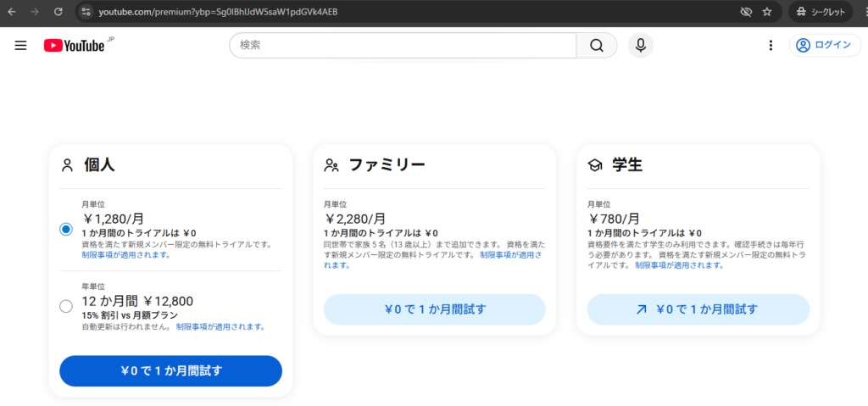Image resolution: width=868 pixels, height=406 pixels.
Task: Open the シークレット incognito indicator
Action: [x=821, y=12]
